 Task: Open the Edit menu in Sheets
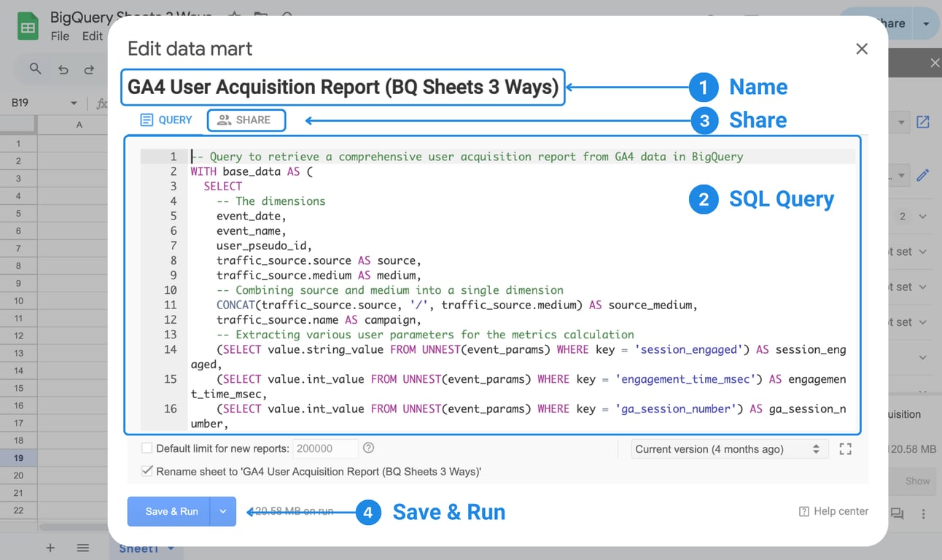(92, 36)
